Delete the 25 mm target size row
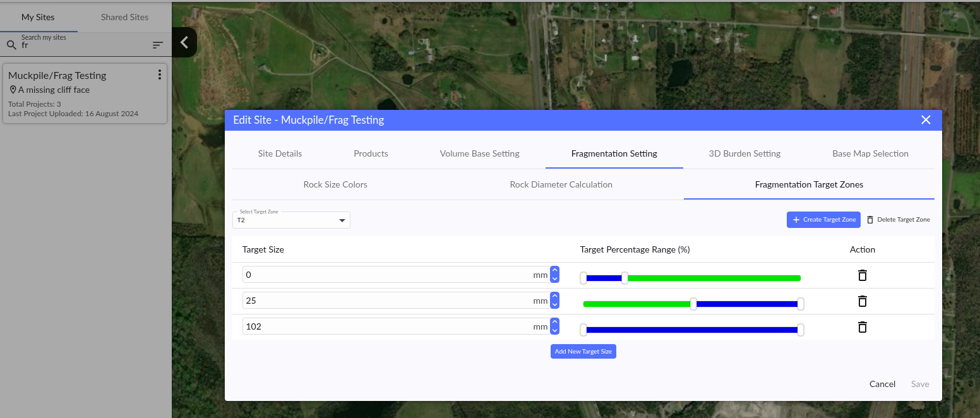The image size is (980, 418). point(862,301)
